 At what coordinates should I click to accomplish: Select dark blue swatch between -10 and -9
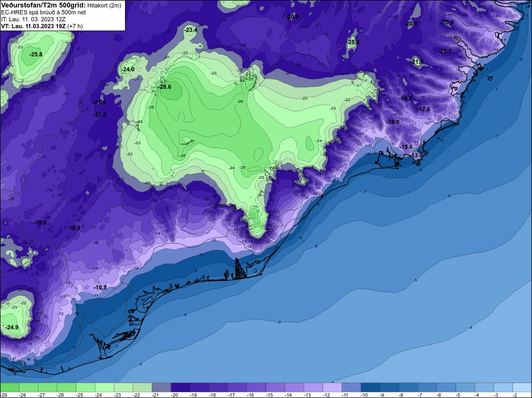pos(370,387)
